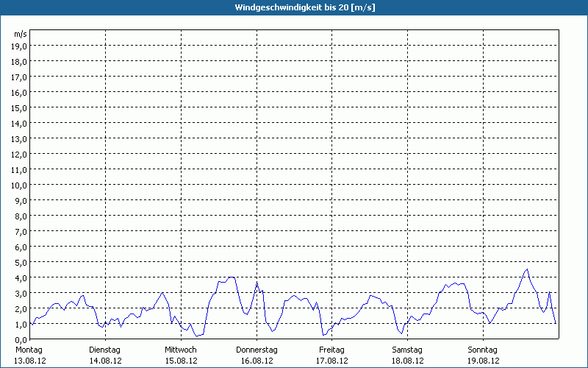Select the '12,0' y-axis value

point(19,155)
